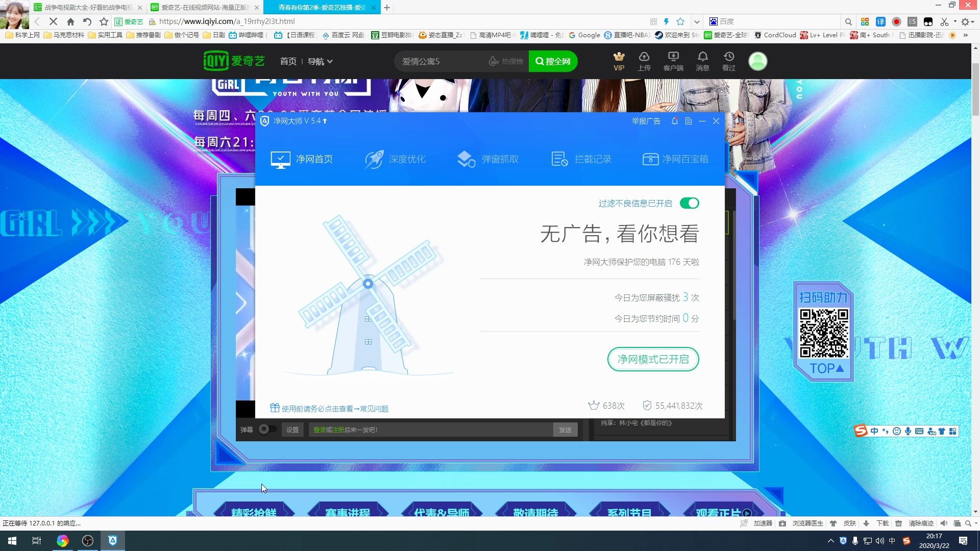The width and height of the screenshot is (980, 551).
Task: Click the red record extension icon
Action: pos(896,21)
